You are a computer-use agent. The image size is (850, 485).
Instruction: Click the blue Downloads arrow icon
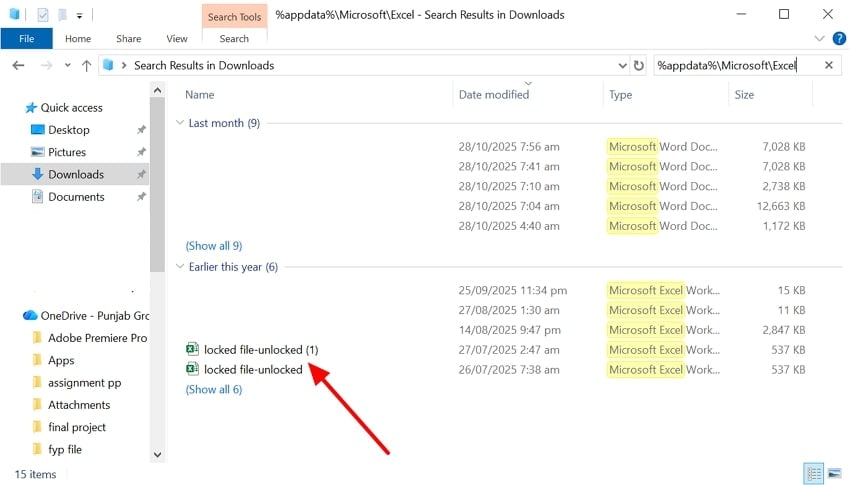37,174
